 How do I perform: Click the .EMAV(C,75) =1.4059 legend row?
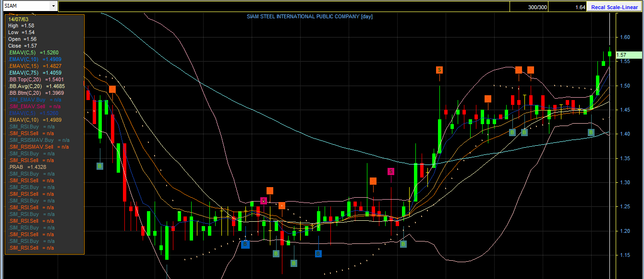(35, 73)
